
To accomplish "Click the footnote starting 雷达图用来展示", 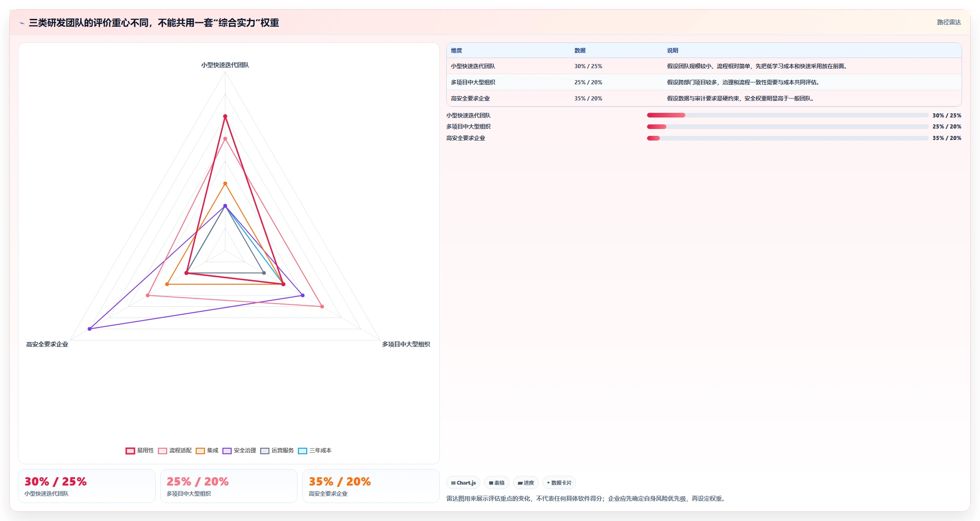I will [587, 498].
